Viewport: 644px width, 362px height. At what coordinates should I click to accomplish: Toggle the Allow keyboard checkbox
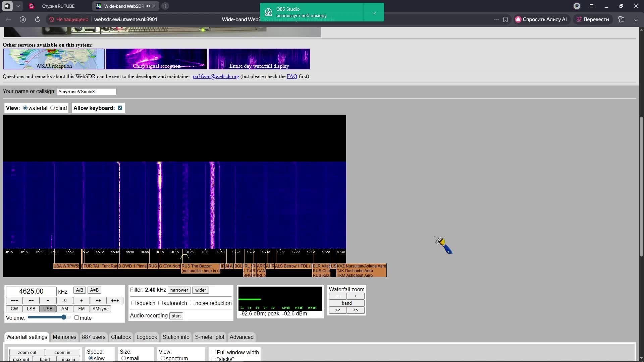click(x=120, y=108)
